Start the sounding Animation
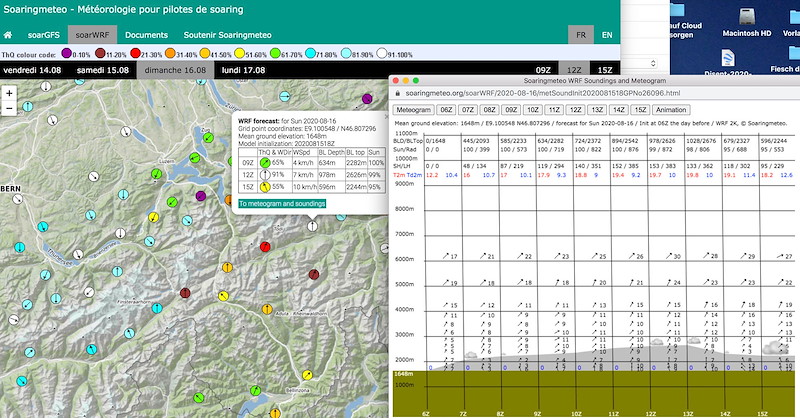Viewport: 800px width, 418px height. coord(671,110)
